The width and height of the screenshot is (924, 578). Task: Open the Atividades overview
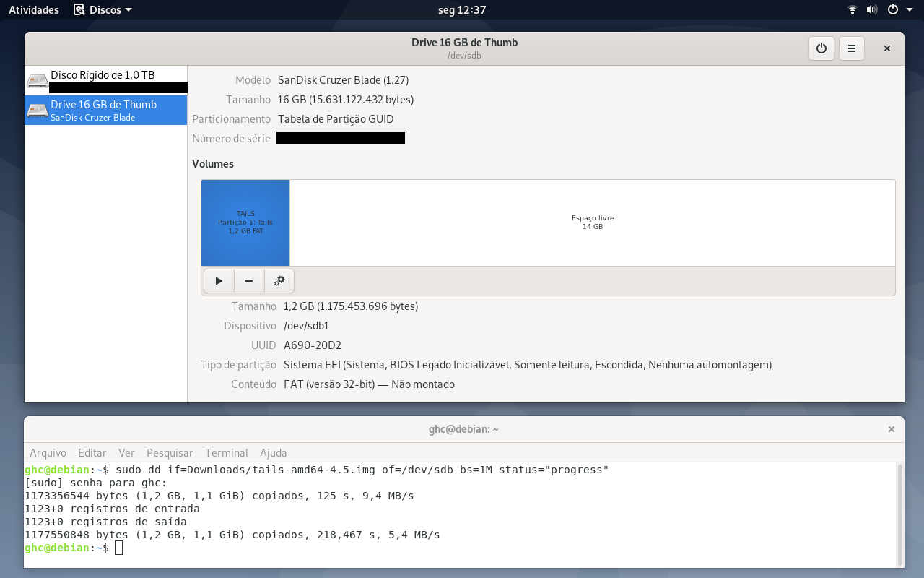click(x=34, y=9)
